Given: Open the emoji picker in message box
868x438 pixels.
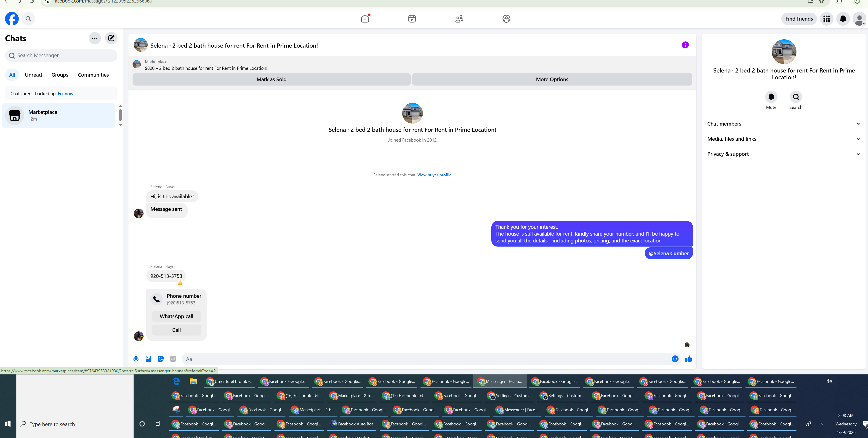Looking at the screenshot, I should 675,359.
